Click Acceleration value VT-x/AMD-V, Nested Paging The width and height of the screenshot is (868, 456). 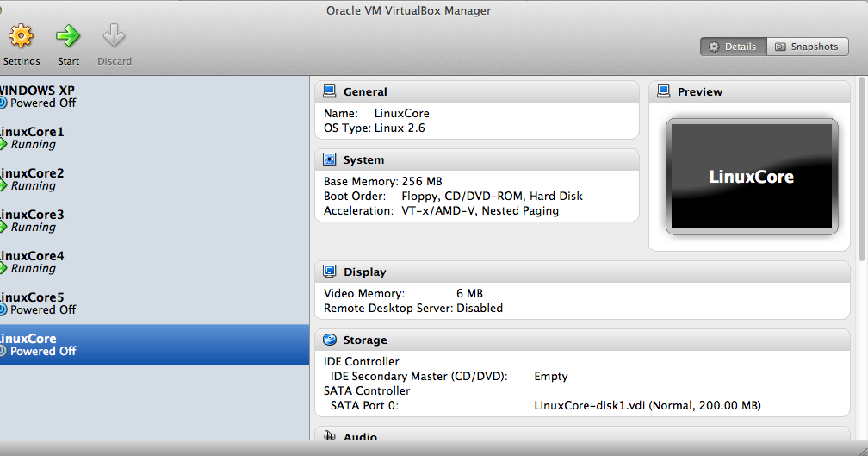480,211
